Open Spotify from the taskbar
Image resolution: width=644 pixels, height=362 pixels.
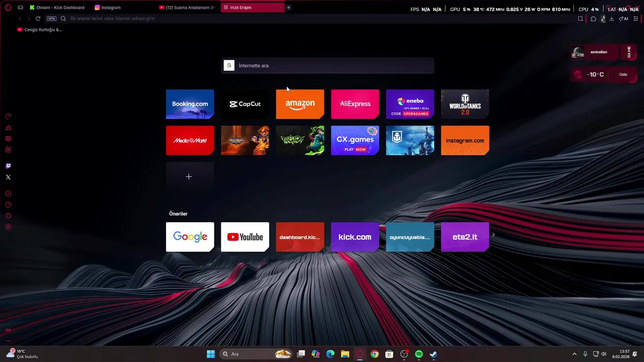click(x=419, y=354)
